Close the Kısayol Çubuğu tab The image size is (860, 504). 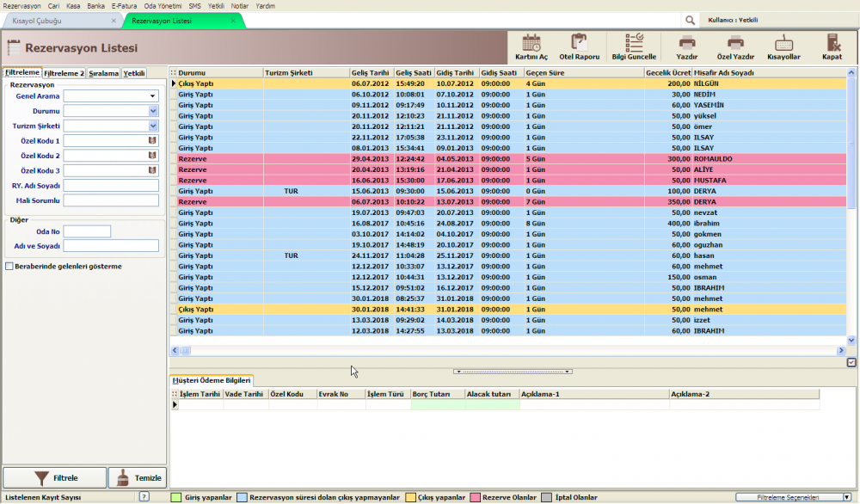point(114,21)
